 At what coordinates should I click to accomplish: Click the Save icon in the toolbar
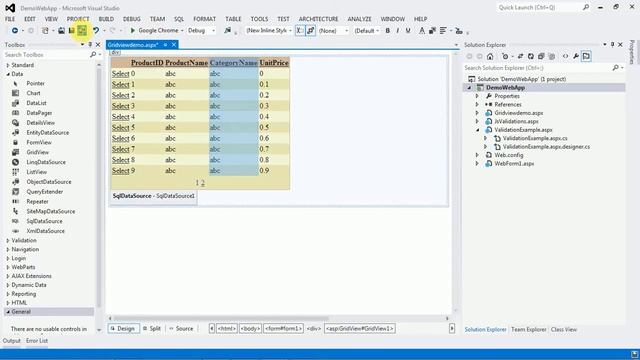click(x=71, y=31)
